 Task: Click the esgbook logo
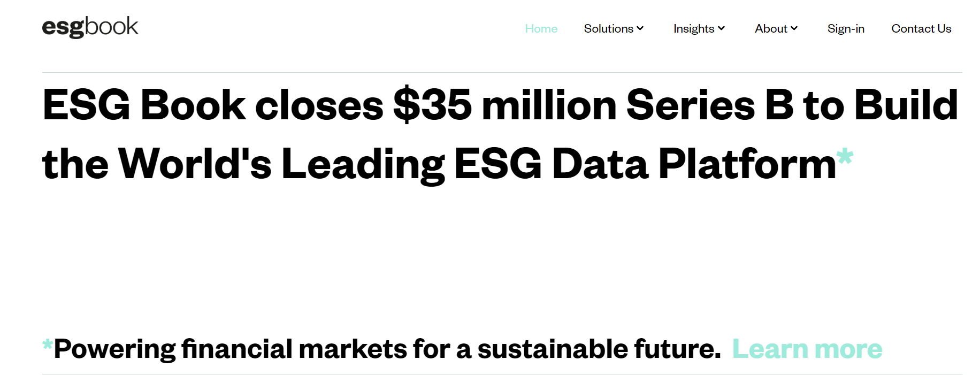(x=90, y=27)
